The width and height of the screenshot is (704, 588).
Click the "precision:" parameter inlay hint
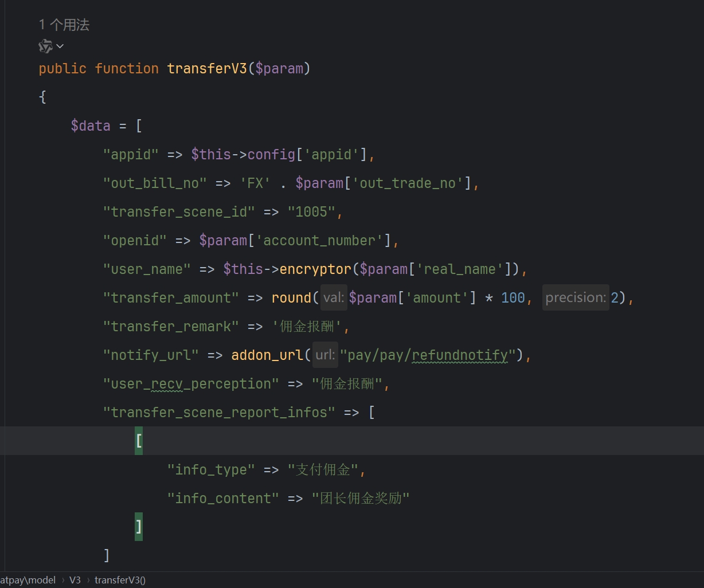(575, 298)
